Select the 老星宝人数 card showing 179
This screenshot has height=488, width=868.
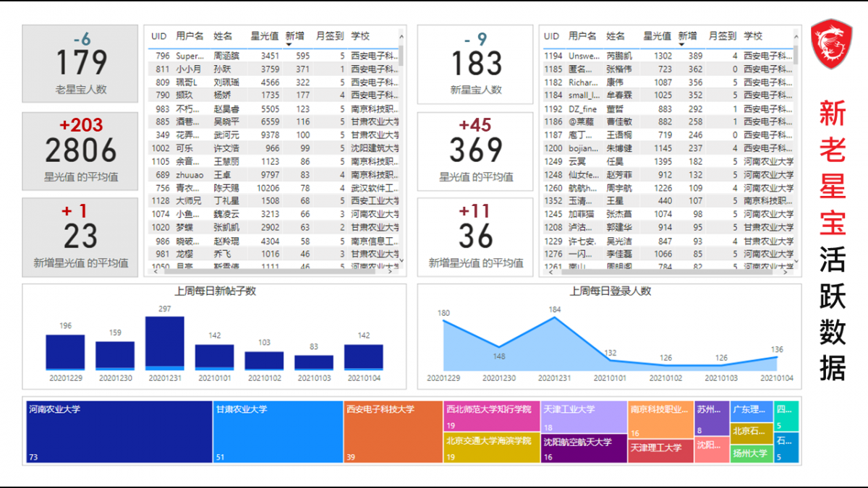tap(80, 64)
